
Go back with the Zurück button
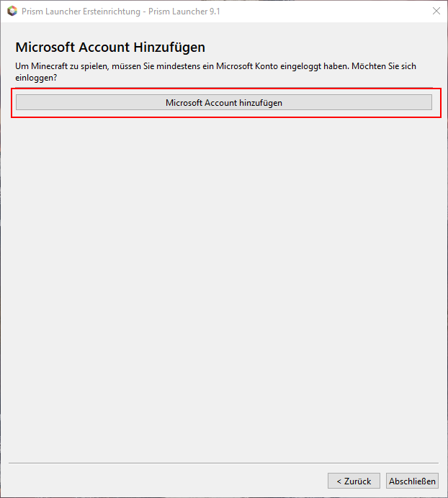(x=354, y=481)
